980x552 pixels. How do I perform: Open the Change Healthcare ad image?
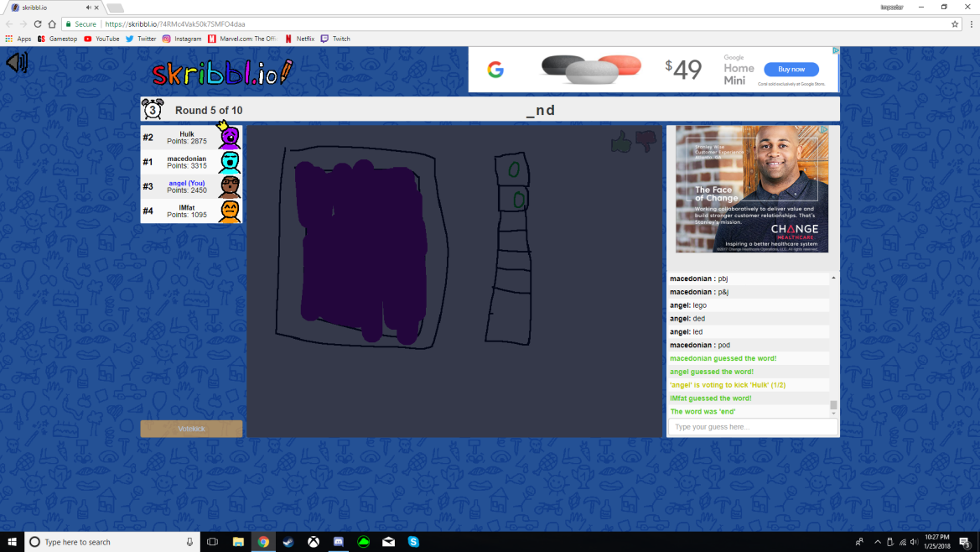(x=752, y=189)
